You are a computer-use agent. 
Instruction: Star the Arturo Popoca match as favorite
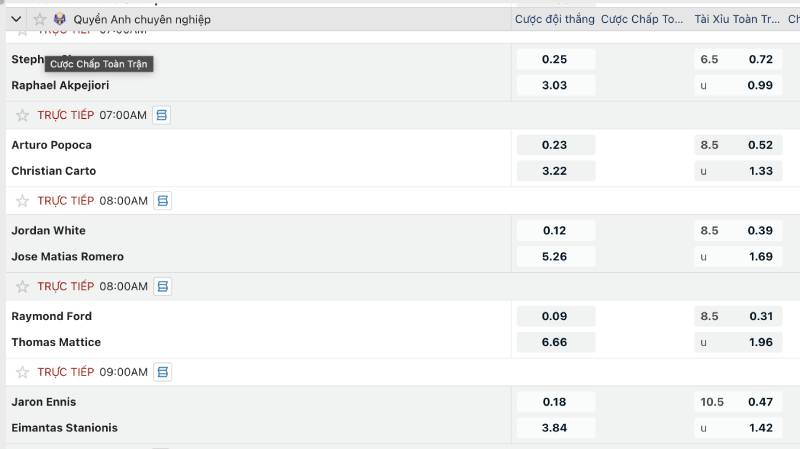23,115
